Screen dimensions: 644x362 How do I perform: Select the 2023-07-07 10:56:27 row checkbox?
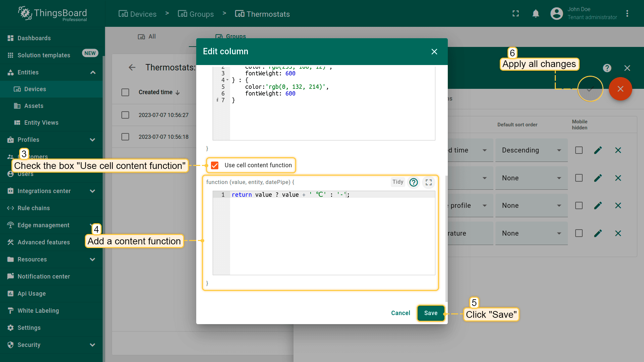click(x=125, y=115)
